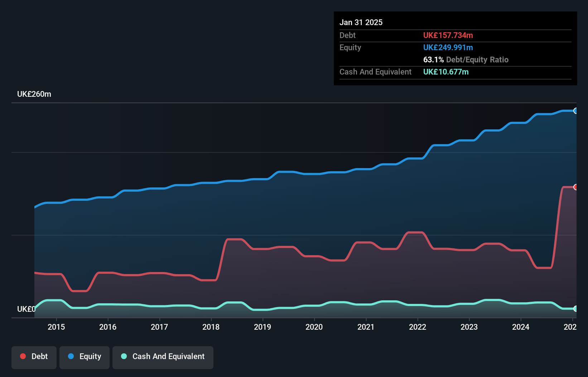
Task: Click the Debt row label in tooltip
Action: tap(347, 35)
